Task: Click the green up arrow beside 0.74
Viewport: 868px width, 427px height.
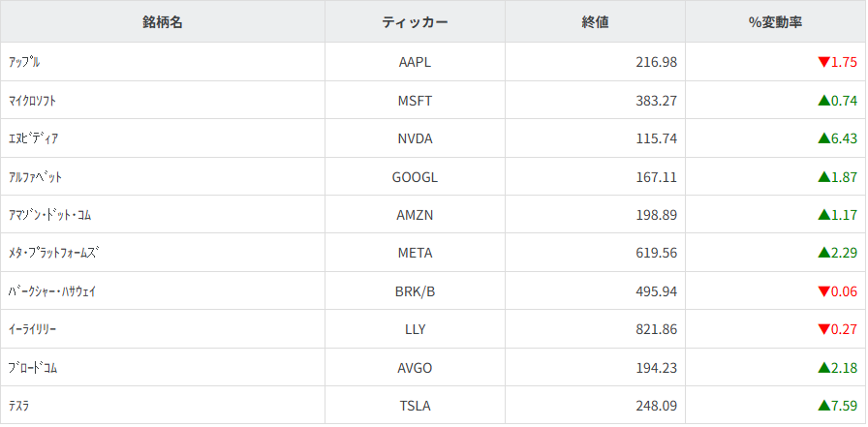Action: tap(824, 100)
